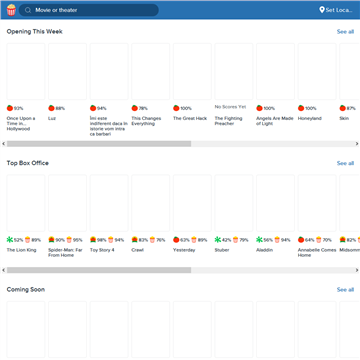Click 'No Scores Yet' text for Fighting Preacher
Image resolution: width=360 pixels, height=360 pixels.
(x=230, y=107)
